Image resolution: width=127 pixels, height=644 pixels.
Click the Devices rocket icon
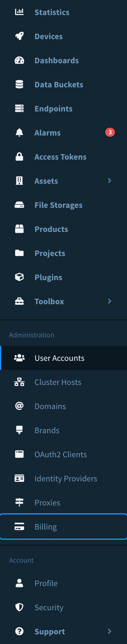[x=19, y=36]
